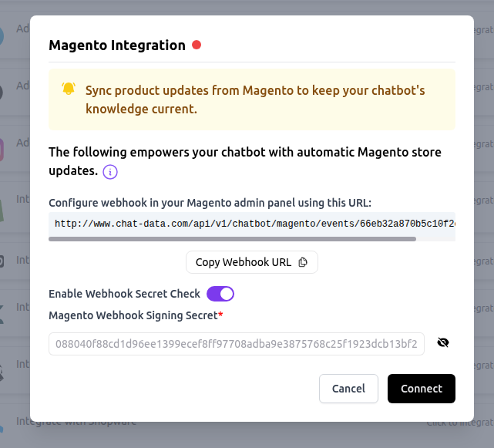Click the yellow bell notification icon
Screen dimensions: 494x448
[69, 89]
